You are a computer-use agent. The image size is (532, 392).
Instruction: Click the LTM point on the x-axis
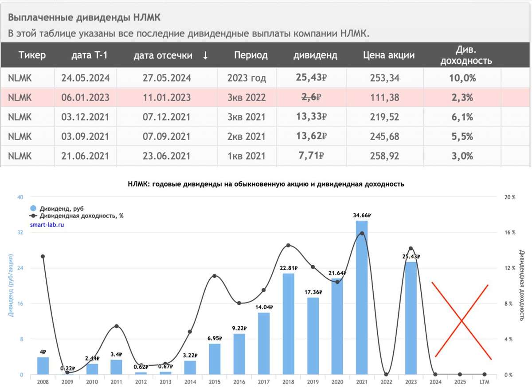coord(485,375)
